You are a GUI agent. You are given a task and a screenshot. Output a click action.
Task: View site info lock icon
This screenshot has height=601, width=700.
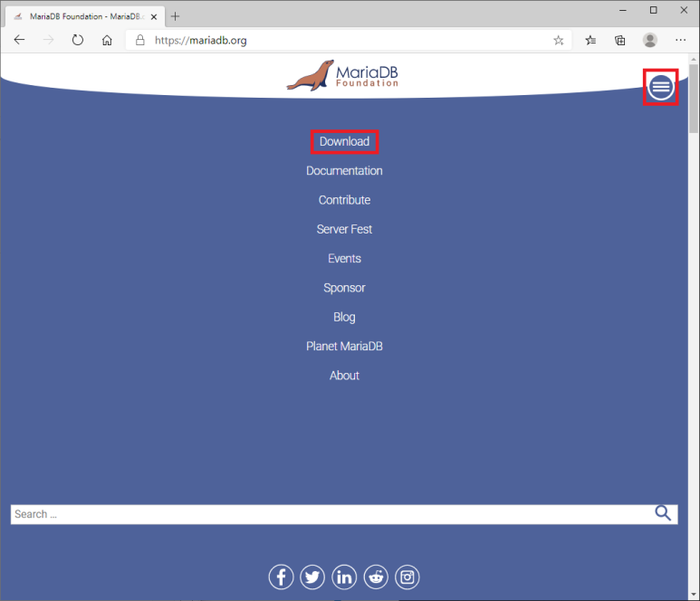[x=140, y=40]
